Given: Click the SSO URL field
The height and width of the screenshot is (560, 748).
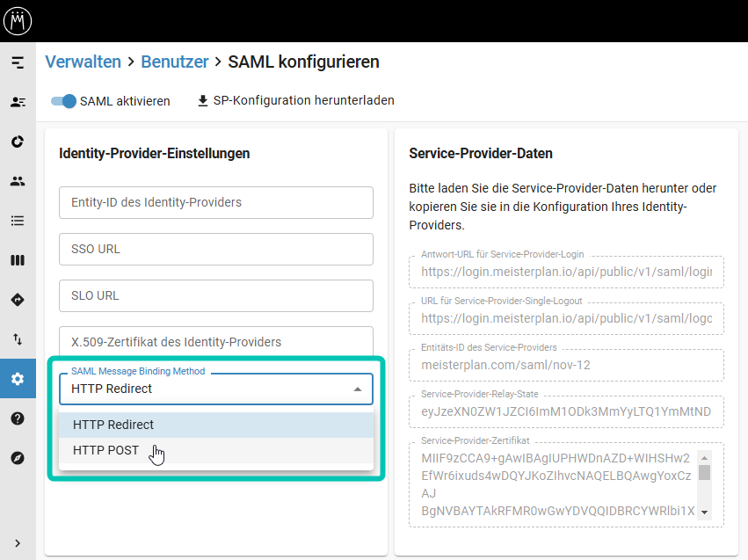Looking at the screenshot, I should 216,249.
